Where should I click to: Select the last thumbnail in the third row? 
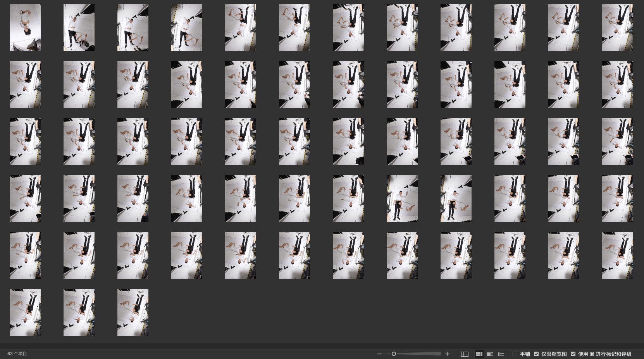617,141
